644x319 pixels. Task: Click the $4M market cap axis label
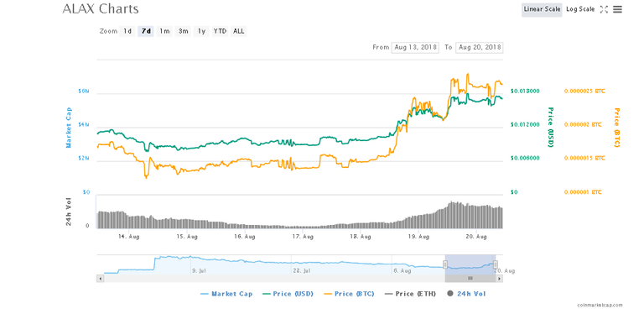(x=84, y=124)
